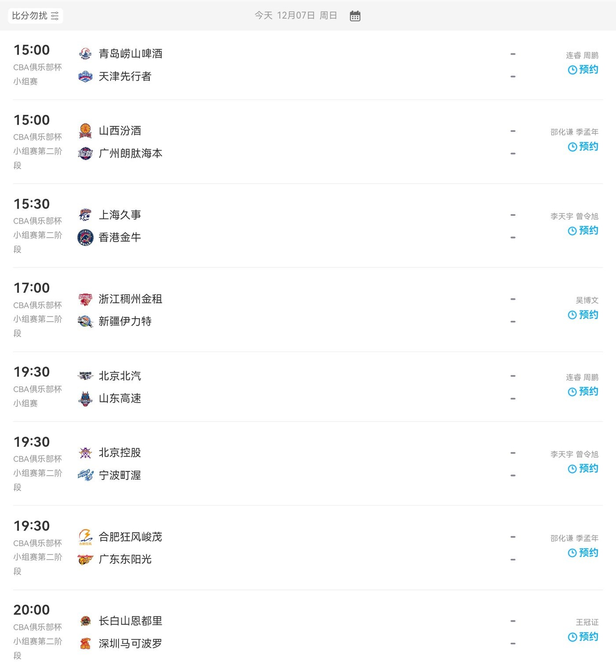The width and height of the screenshot is (616, 672).
Task: Click the 天津先行者 team logo
Action: pyautogui.click(x=85, y=77)
